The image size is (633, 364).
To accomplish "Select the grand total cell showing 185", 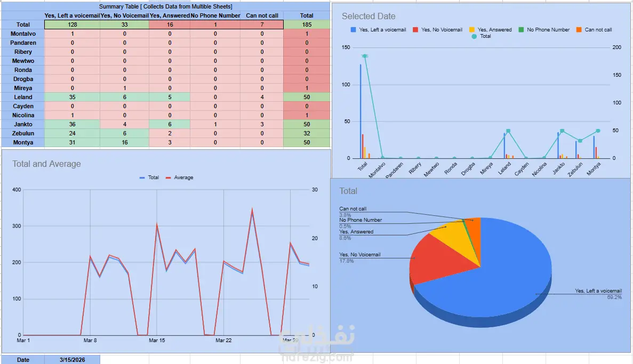I will click(x=307, y=25).
